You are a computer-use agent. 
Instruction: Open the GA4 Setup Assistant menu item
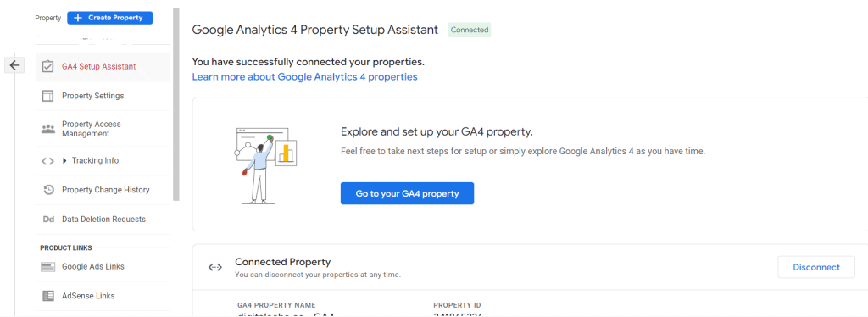click(103, 66)
